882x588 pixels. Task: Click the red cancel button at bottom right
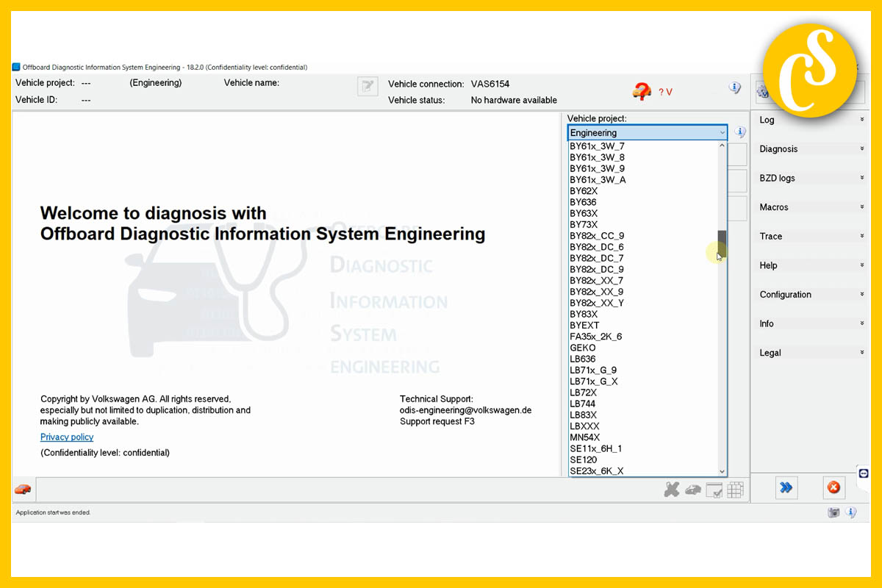833,487
